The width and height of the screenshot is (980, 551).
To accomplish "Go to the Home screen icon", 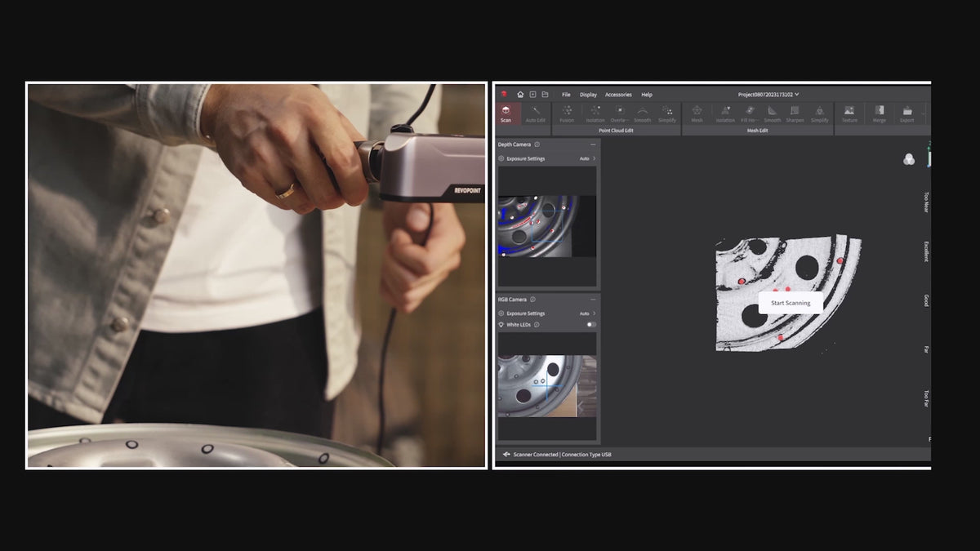I will tap(520, 95).
